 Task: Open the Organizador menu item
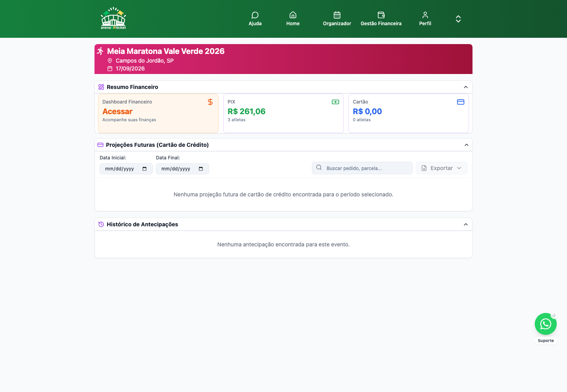coord(337,19)
